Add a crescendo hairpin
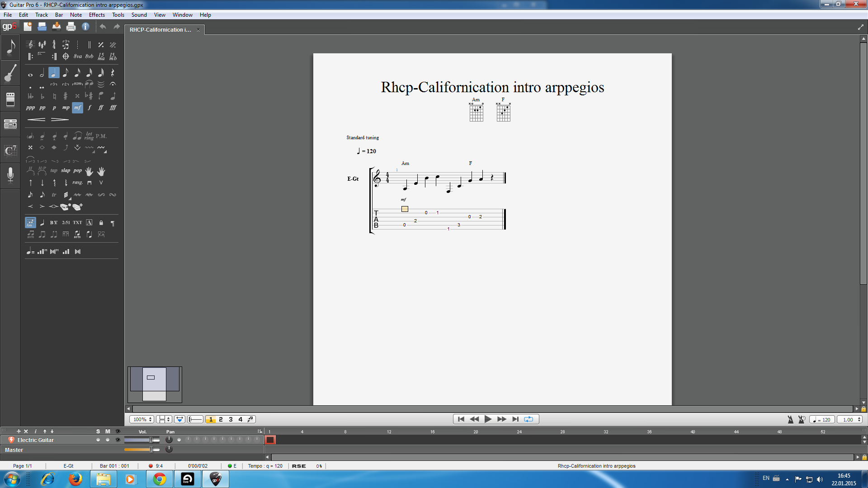Viewport: 868px width, 488px height. [x=37, y=120]
